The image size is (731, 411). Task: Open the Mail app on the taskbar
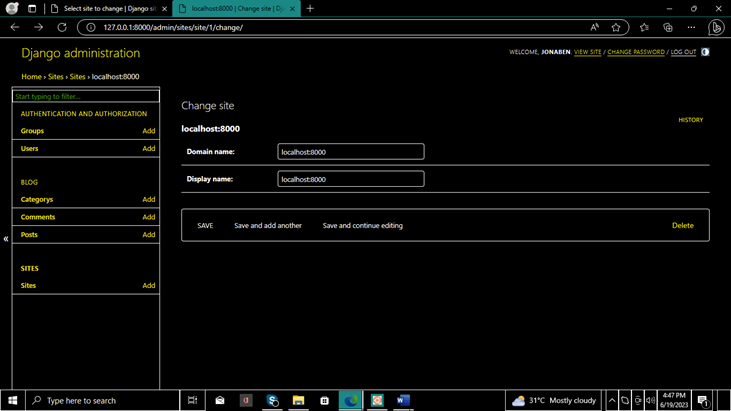click(x=220, y=400)
